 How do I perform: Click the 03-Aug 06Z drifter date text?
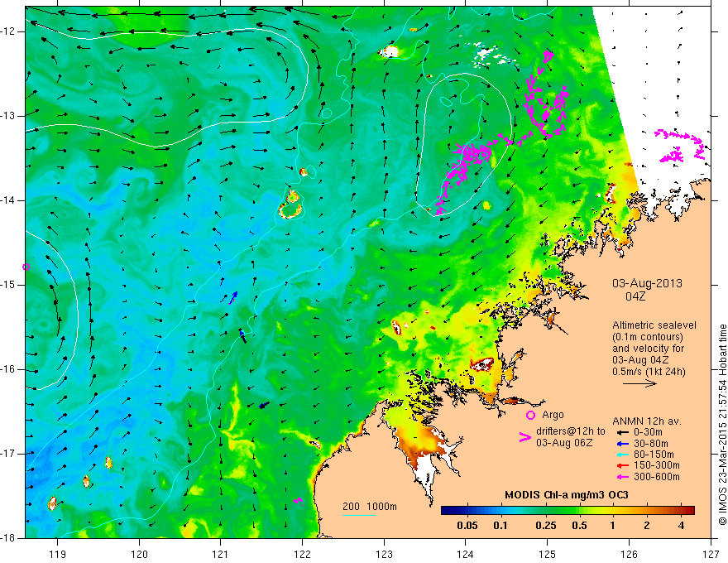coord(564,443)
